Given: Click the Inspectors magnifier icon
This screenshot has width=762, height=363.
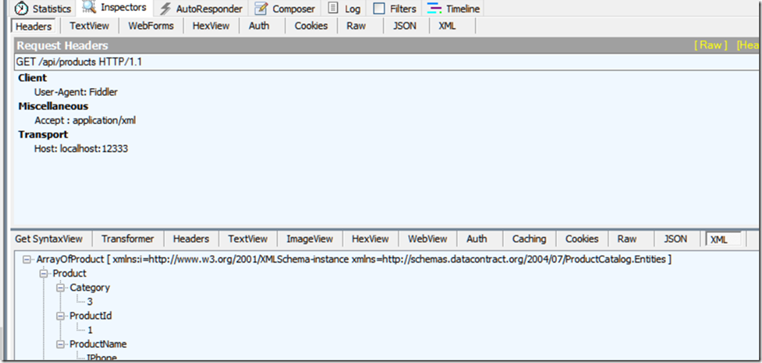Looking at the screenshot, I should pyautogui.click(x=89, y=7).
